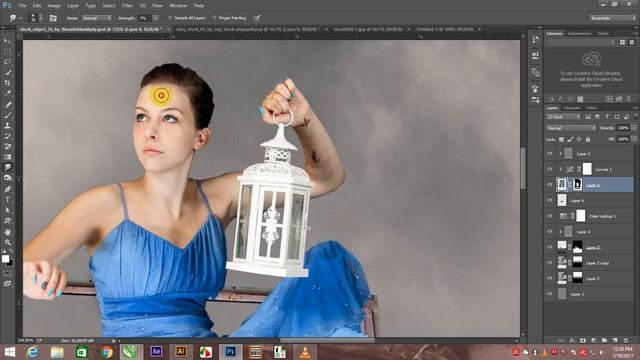640x360 pixels.
Task: Delete layer trash icon
Action: point(626,340)
